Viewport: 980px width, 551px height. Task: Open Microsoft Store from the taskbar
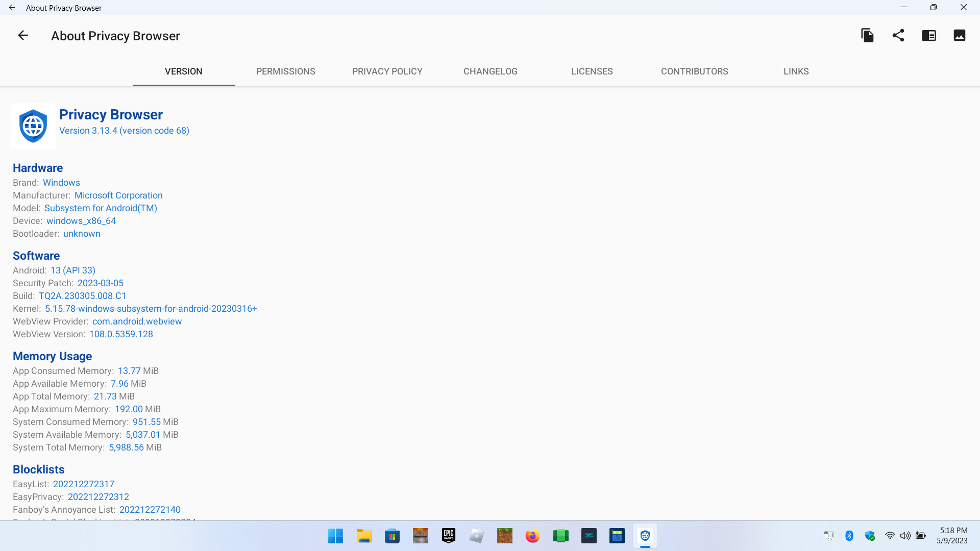coord(392,536)
